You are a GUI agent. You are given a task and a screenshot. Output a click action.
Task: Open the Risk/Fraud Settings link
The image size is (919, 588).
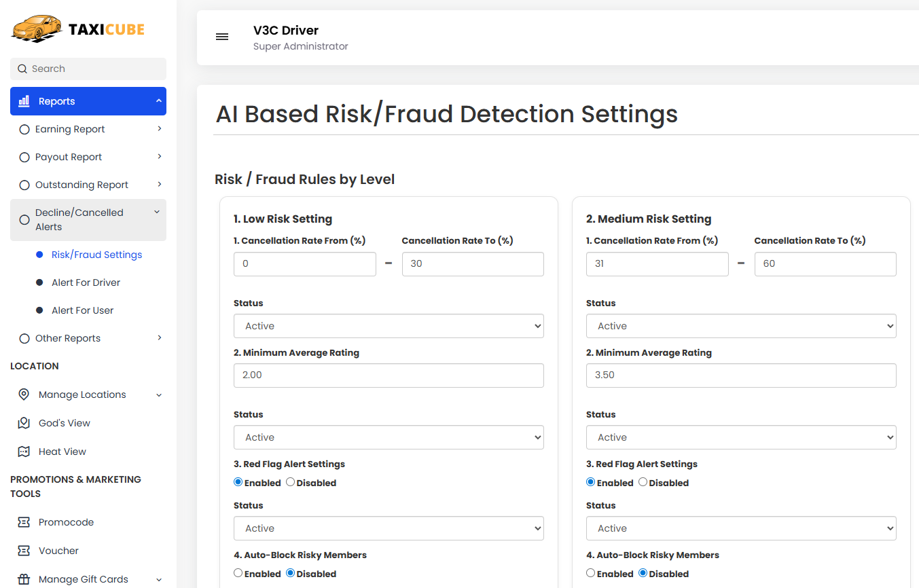tap(96, 255)
